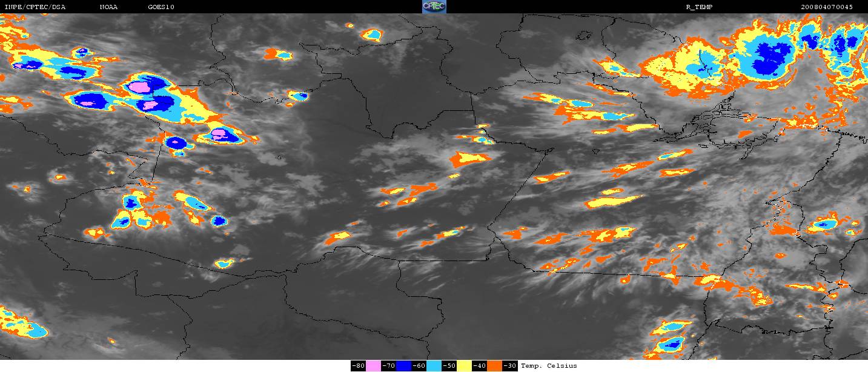The width and height of the screenshot is (868, 372).
Task: Click the "NOAA" label in the header
Action: [x=109, y=7]
